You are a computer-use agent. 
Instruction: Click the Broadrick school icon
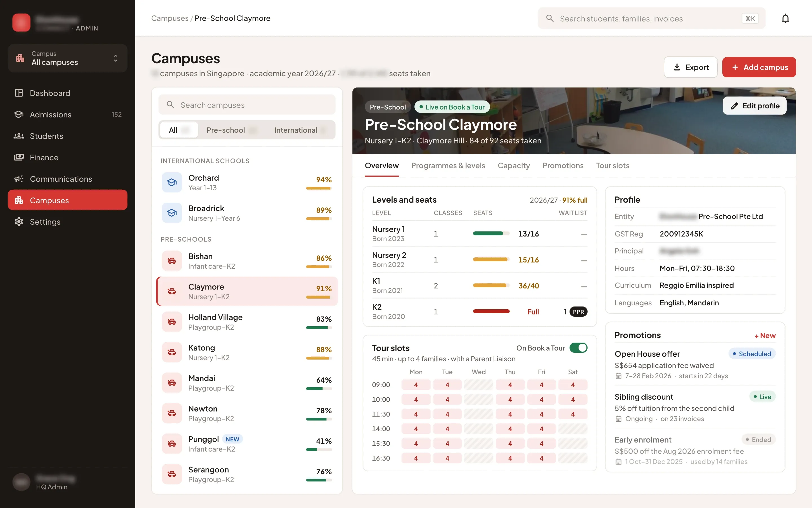point(172,213)
